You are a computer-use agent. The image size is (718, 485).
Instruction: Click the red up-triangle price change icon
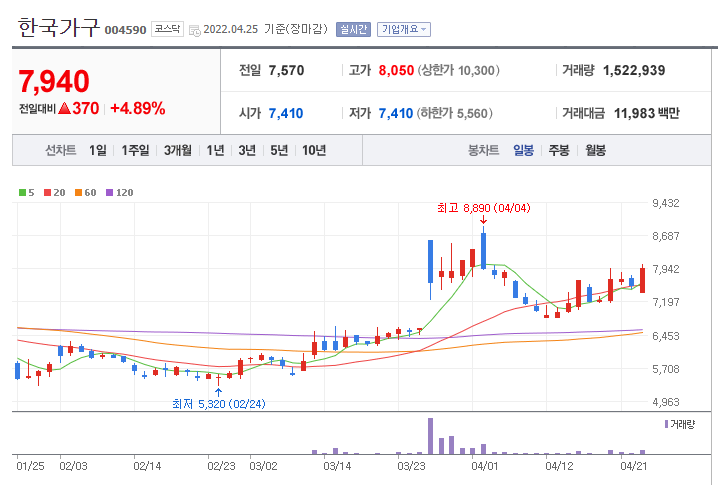click(x=65, y=108)
